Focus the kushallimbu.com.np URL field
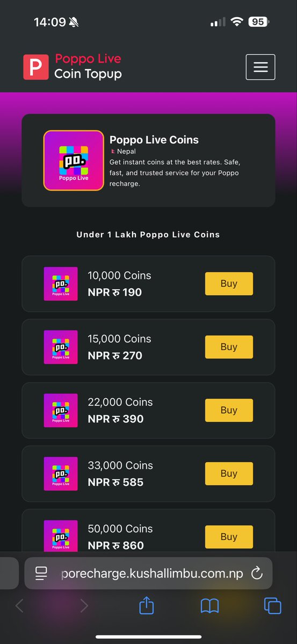Image resolution: width=297 pixels, height=644 pixels. click(x=152, y=573)
